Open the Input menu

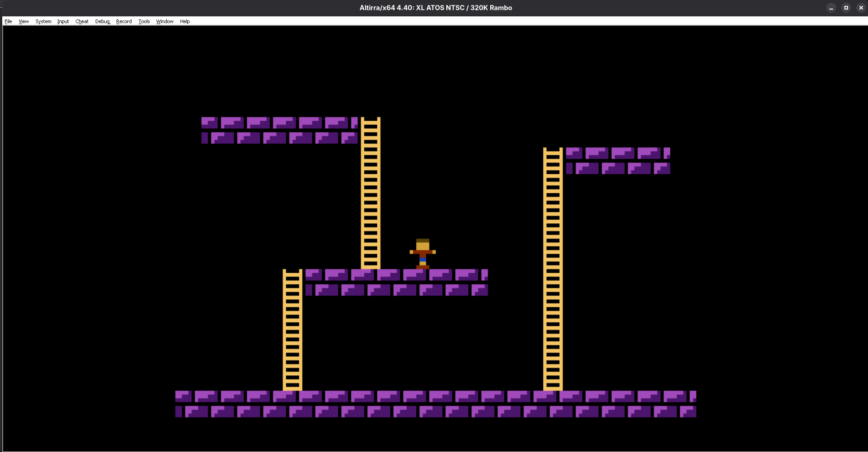coord(63,21)
